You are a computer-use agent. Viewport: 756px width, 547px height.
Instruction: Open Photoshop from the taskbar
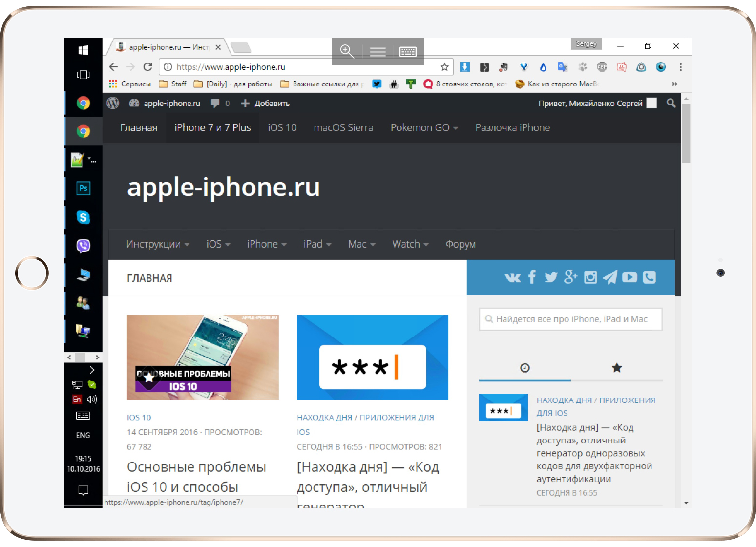(84, 188)
